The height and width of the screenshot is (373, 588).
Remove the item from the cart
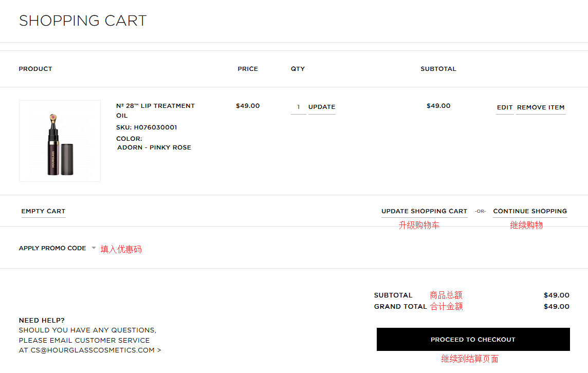click(541, 107)
